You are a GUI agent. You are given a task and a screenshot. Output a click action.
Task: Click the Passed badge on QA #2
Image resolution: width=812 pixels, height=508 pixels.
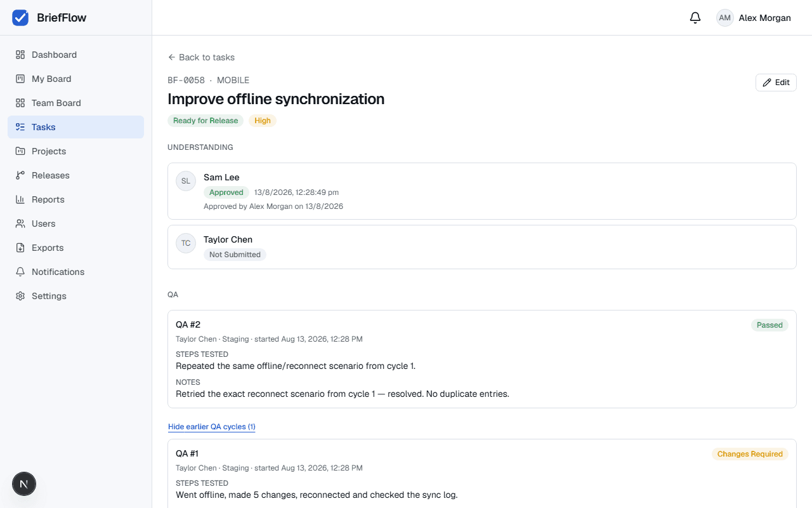pos(769,325)
